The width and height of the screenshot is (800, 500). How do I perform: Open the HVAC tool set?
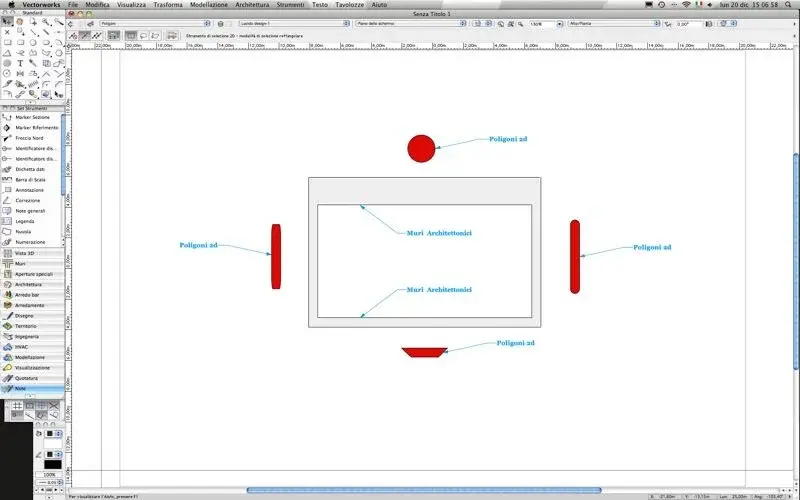point(33,347)
